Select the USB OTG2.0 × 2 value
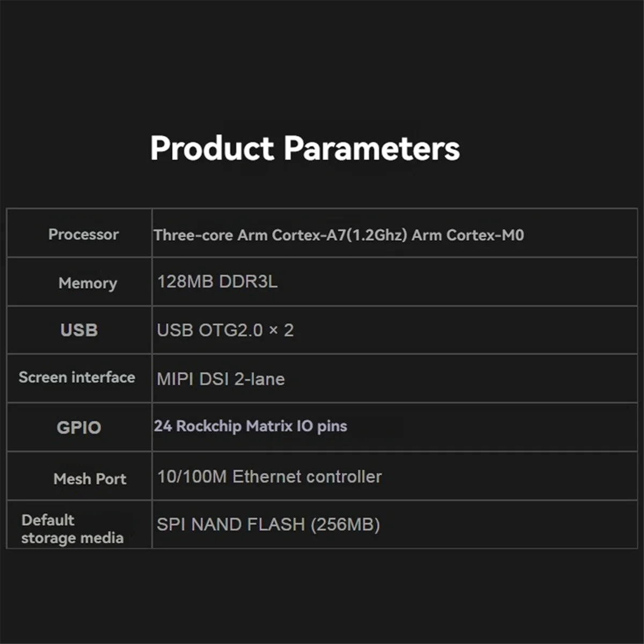644x644 pixels. pos(225,330)
